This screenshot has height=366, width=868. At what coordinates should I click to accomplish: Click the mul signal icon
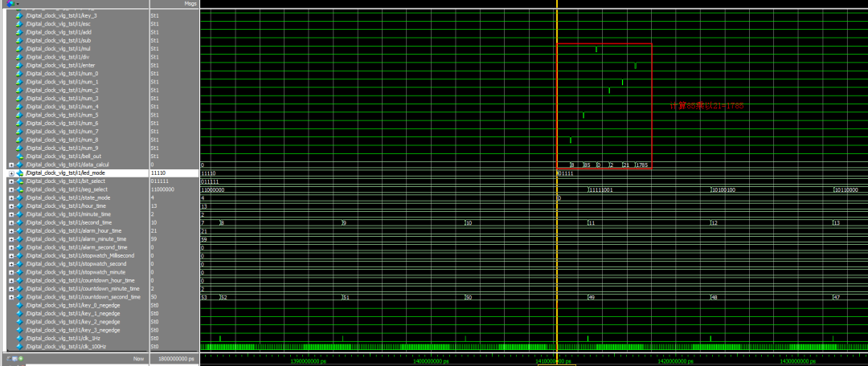click(20, 48)
